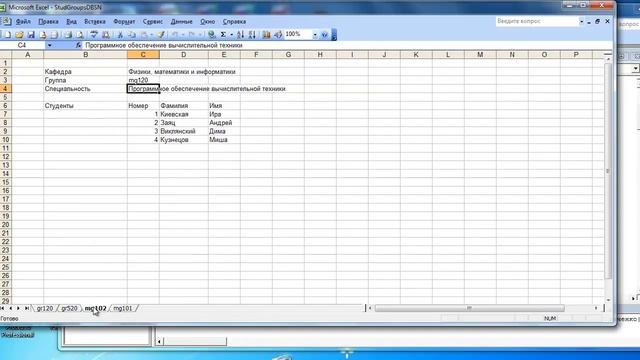Click the Redo arrow icon
Image resolution: width=640 pixels, height=360 pixels.
point(191,35)
